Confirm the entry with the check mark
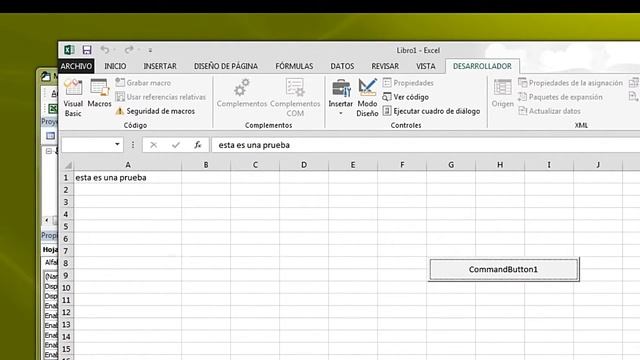 click(x=176, y=145)
